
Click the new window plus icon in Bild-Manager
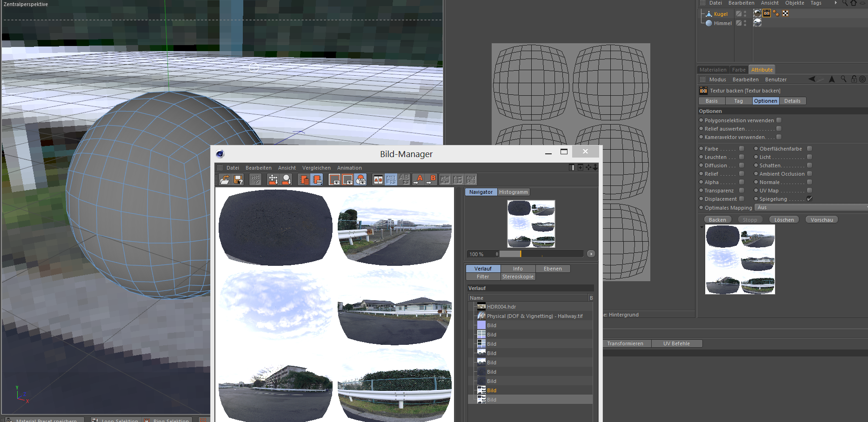581,167
